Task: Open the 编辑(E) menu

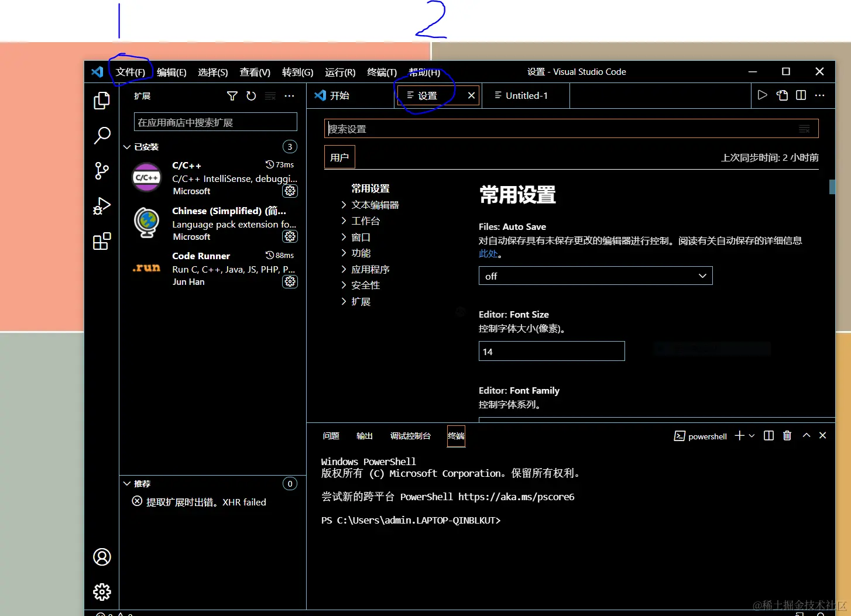Action: [x=171, y=72]
